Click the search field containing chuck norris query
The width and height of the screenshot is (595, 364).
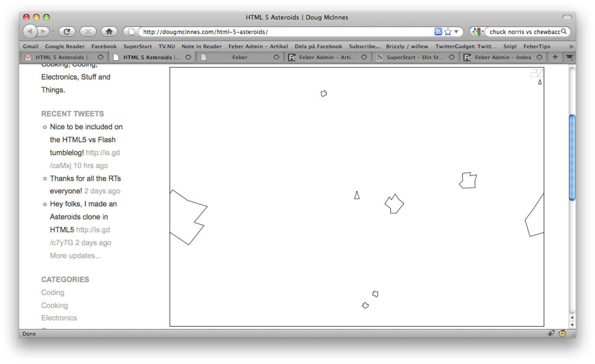tap(525, 31)
